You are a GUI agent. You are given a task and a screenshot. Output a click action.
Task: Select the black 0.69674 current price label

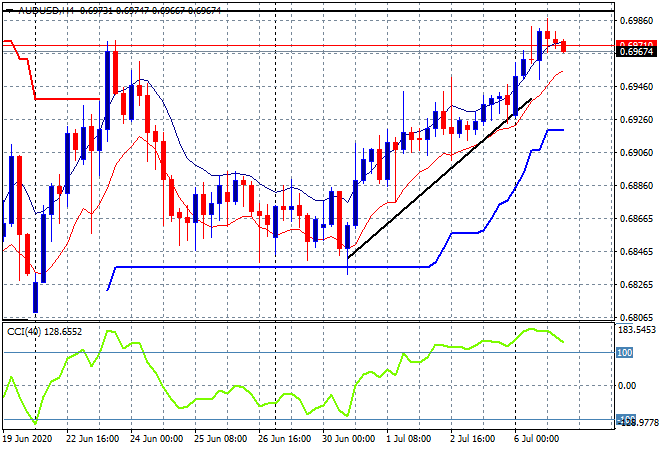636,52
